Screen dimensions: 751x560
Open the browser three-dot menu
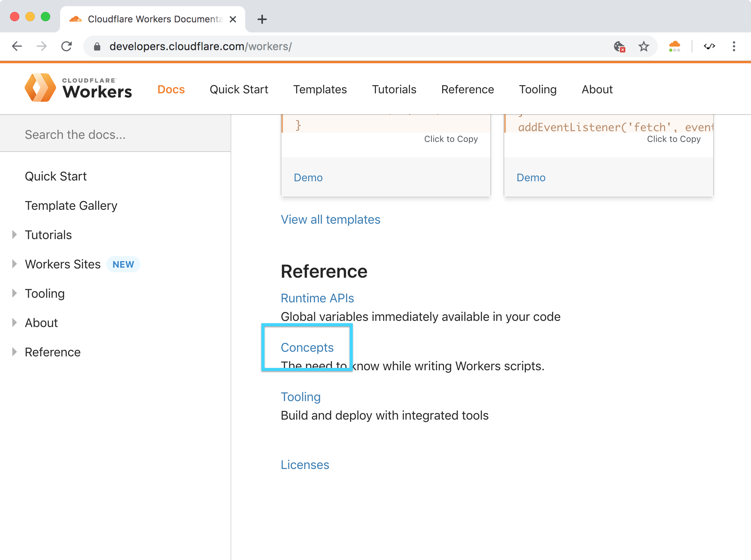point(734,46)
